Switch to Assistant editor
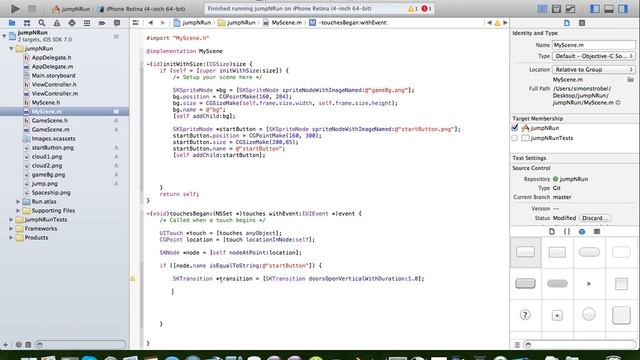Image resolution: width=640 pixels, height=360 pixels. (556, 9)
